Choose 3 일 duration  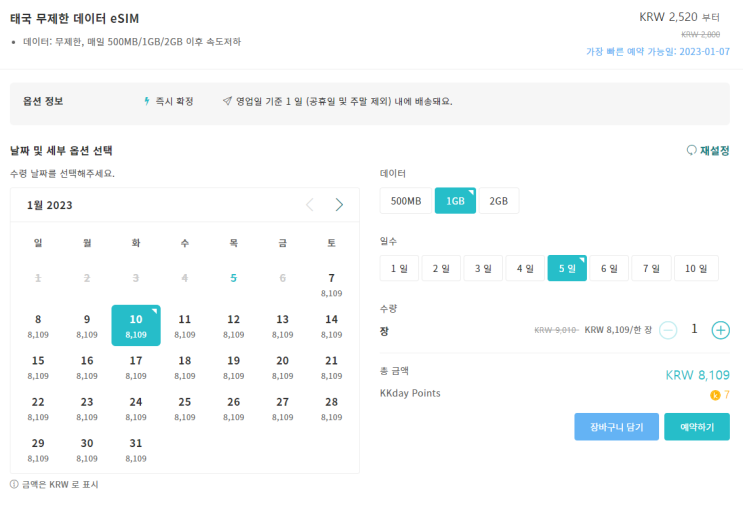tap(483, 268)
